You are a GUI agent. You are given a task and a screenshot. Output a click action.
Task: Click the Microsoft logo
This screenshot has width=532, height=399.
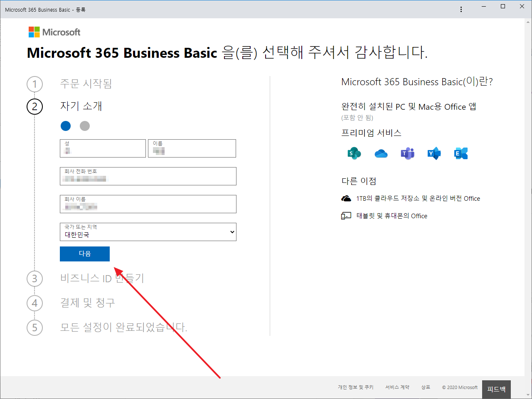click(54, 32)
